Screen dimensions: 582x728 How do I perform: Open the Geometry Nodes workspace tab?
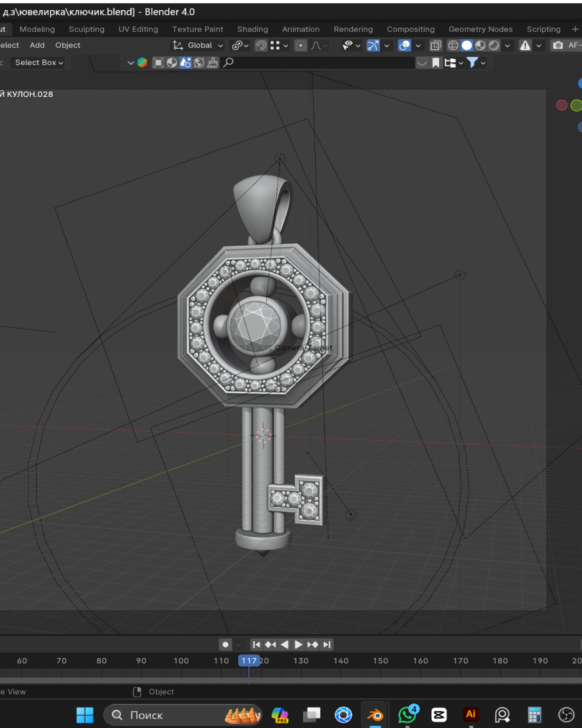pos(481,29)
